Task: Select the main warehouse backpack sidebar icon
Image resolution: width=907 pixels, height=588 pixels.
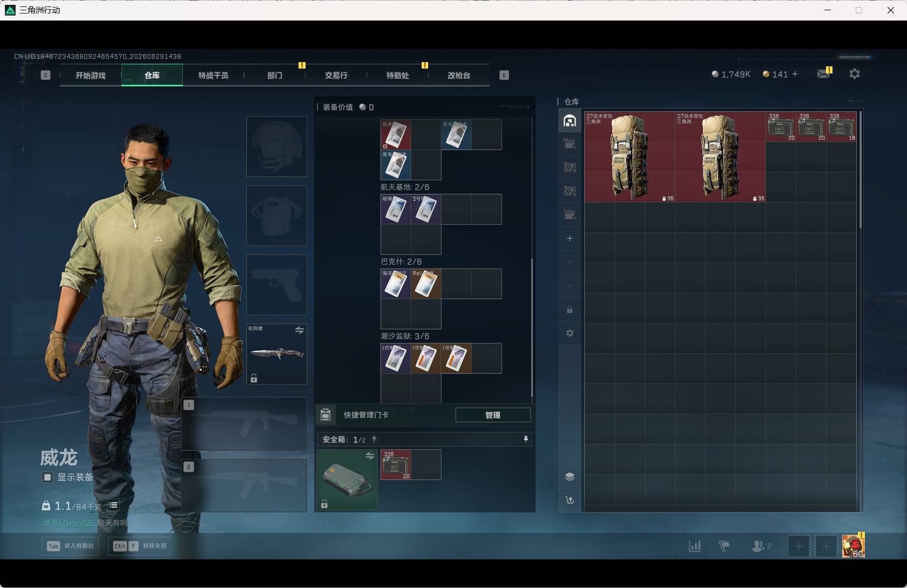Action: pos(570,121)
